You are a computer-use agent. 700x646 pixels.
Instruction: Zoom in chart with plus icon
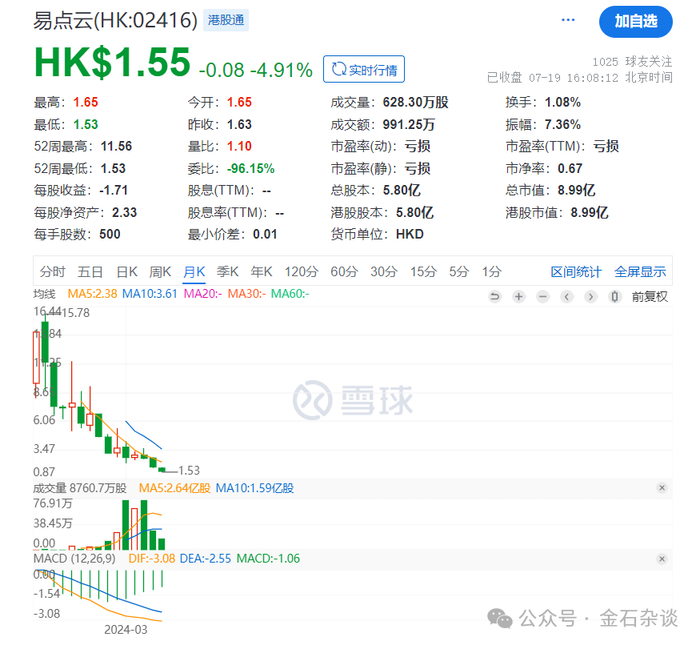(519, 296)
